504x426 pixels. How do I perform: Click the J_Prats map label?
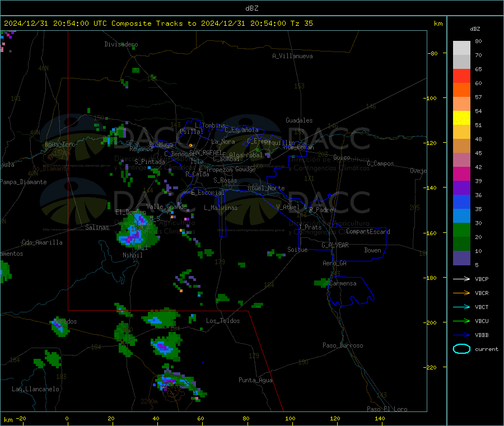click(310, 227)
